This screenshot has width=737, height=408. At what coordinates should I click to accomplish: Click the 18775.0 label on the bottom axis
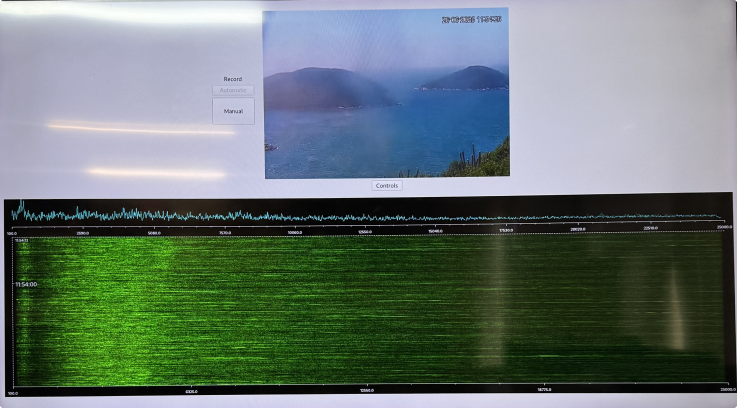pyautogui.click(x=545, y=389)
